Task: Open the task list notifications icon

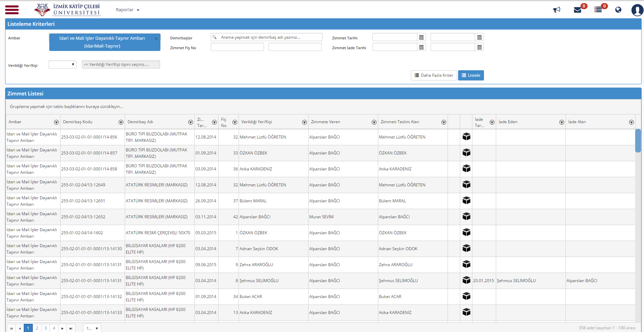Action: pyautogui.click(x=598, y=10)
